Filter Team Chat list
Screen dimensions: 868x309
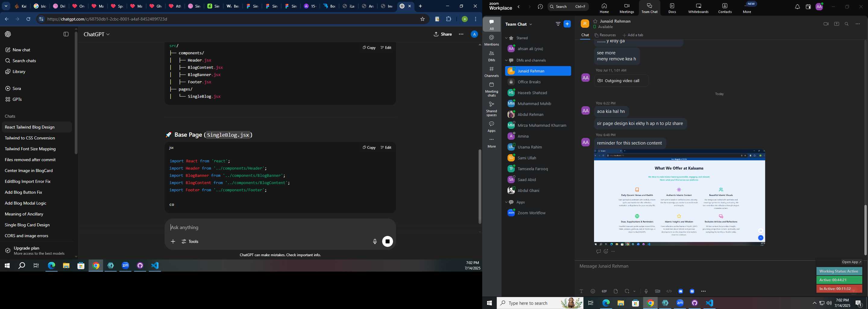pyautogui.click(x=558, y=24)
